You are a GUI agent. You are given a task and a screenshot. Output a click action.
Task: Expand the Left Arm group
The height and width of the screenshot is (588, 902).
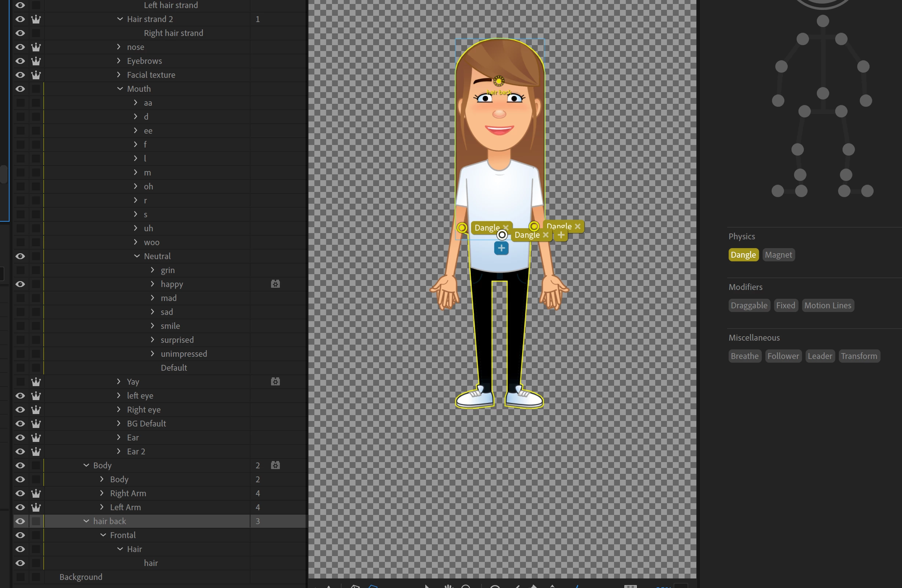click(x=102, y=507)
